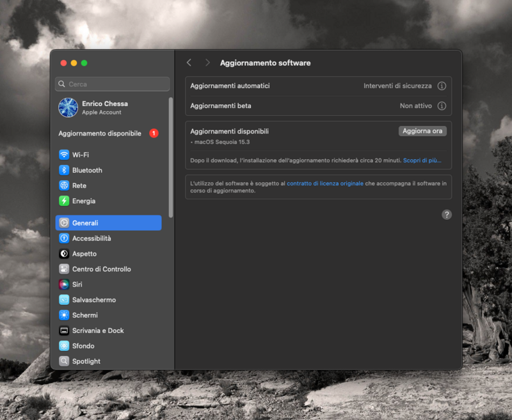Open the Scopri di più link
512x420 pixels.
pyautogui.click(x=422, y=160)
